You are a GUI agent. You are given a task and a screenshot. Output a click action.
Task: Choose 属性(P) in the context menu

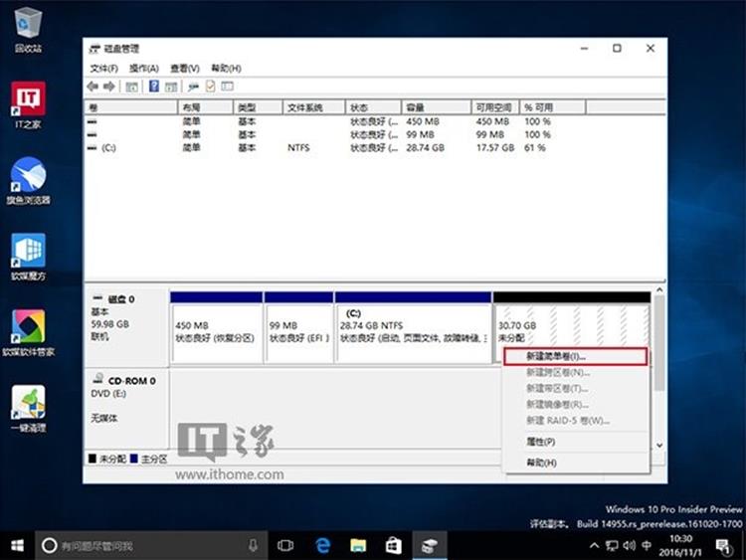pos(540,441)
